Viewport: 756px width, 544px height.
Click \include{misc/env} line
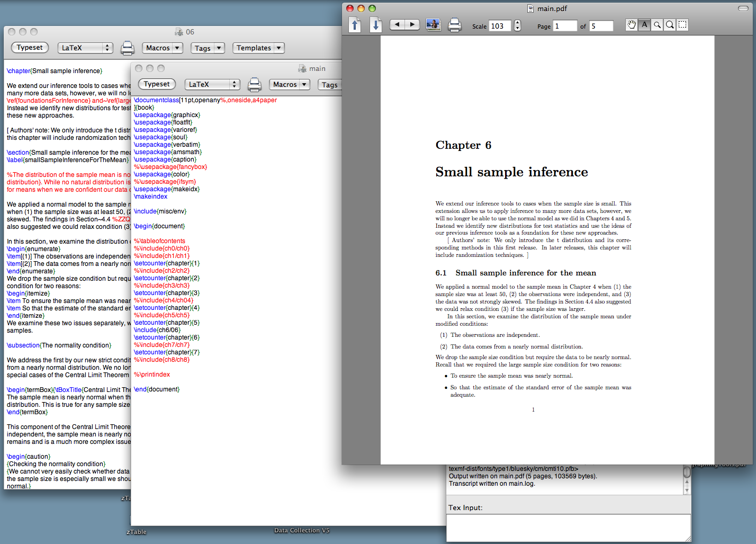click(160, 211)
